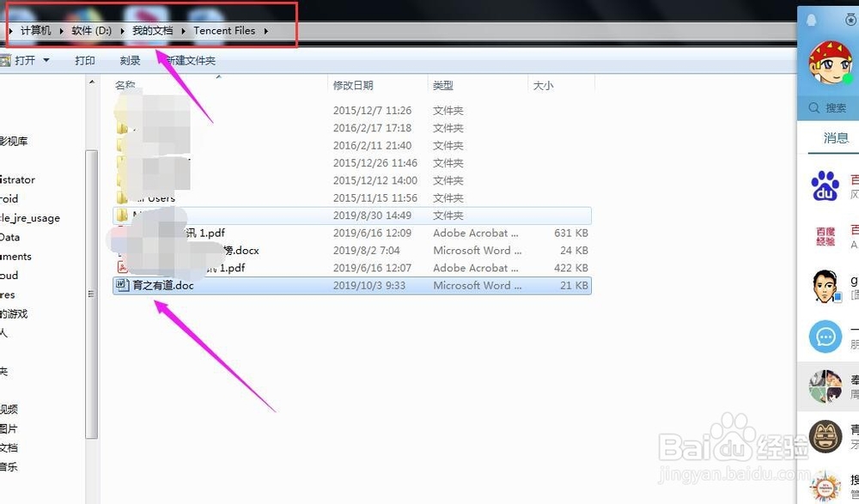Switch to the 消息 tab in QQ
The image size is (859, 504).
pyautogui.click(x=836, y=138)
